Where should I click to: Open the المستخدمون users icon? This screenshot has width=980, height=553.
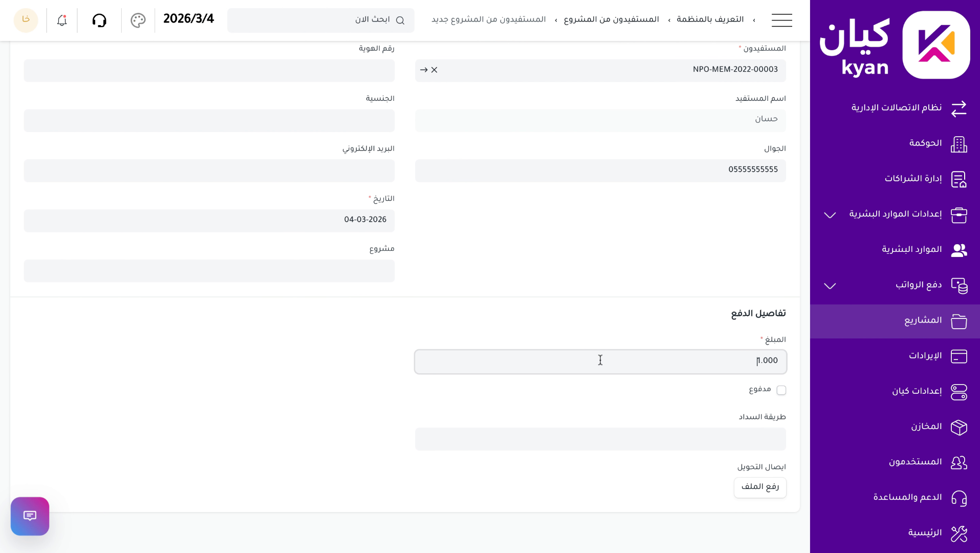coord(959,462)
